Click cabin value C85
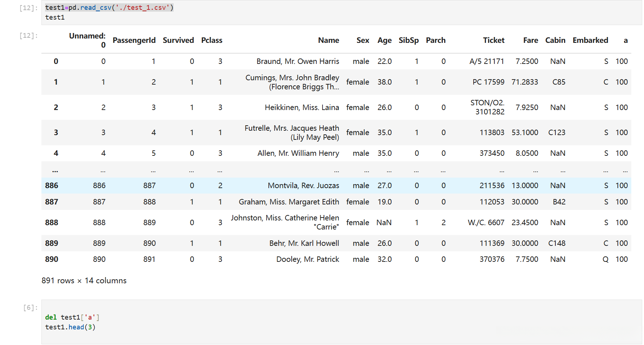 tap(559, 82)
